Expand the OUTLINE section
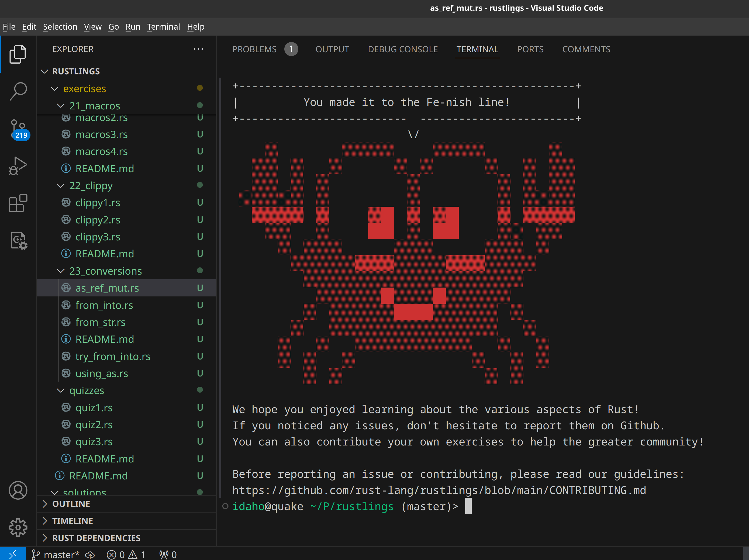The width and height of the screenshot is (749, 560). pyautogui.click(x=44, y=504)
